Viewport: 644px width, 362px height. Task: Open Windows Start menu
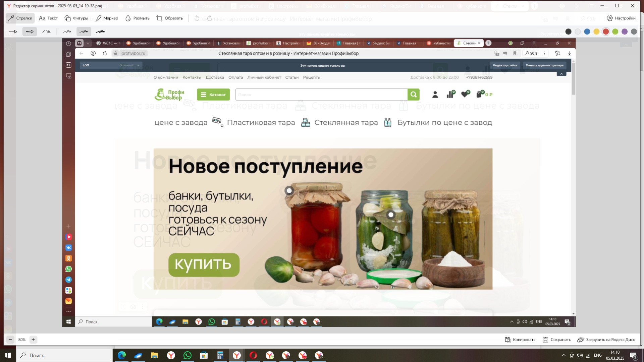point(8,355)
